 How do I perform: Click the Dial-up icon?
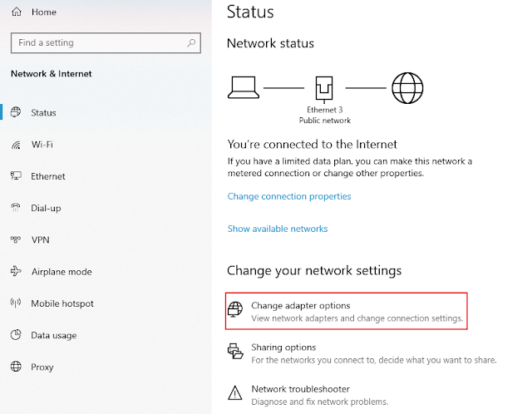click(16, 208)
